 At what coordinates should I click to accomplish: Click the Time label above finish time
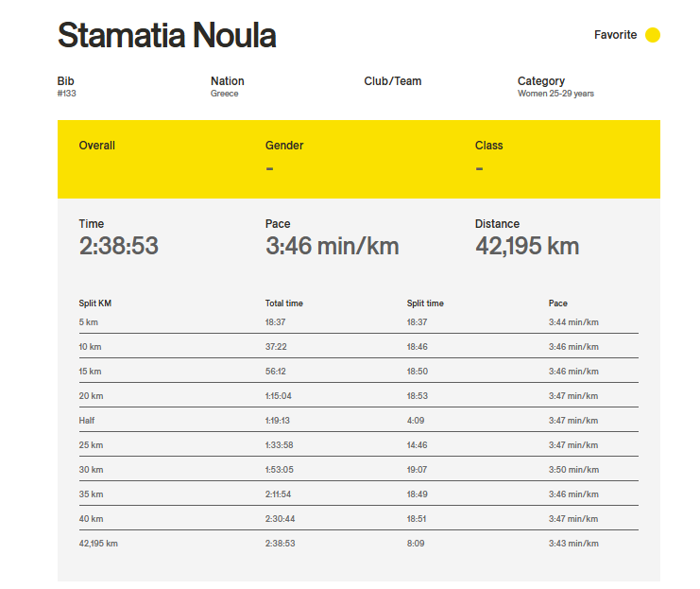91,223
